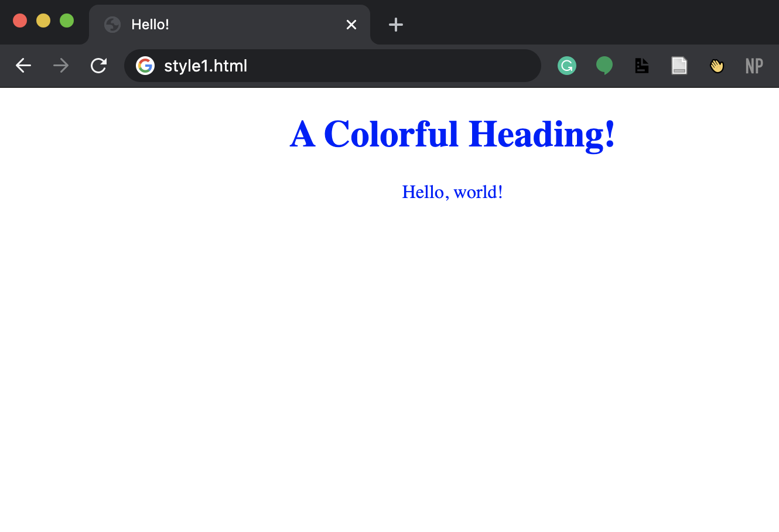This screenshot has height=532, width=779.
Task: Open a new tab with the plus button
Action: click(396, 25)
